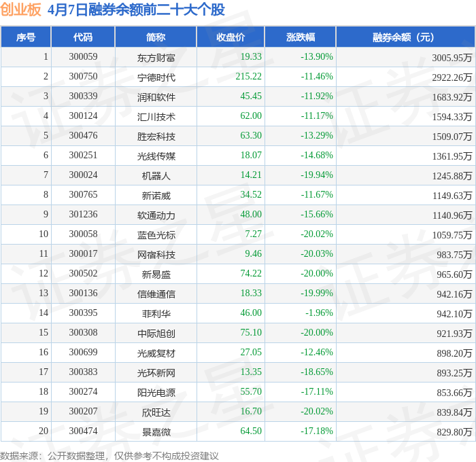Select stock name 新诺威
This screenshot has width=476, height=462.
[156, 196]
